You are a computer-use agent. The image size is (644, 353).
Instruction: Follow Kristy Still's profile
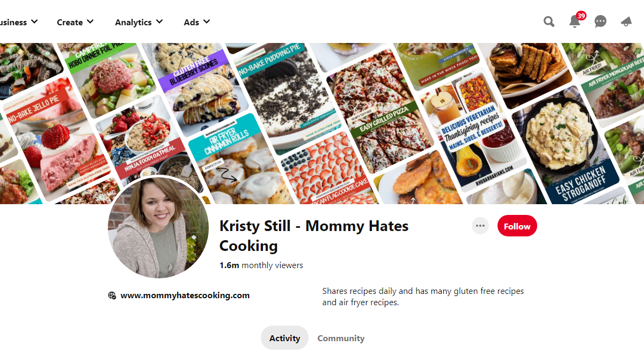click(517, 226)
